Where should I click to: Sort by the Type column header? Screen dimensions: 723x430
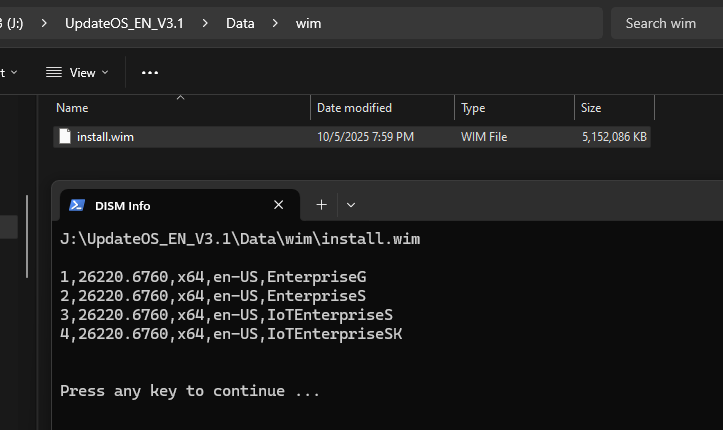pos(473,108)
